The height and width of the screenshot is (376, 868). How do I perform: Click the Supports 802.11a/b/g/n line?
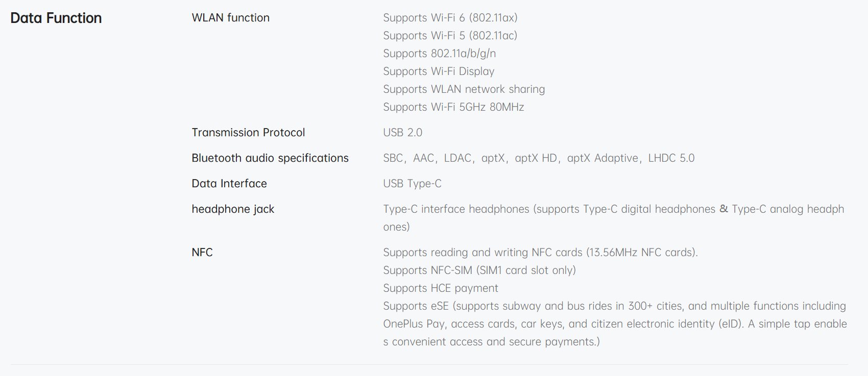(x=439, y=54)
